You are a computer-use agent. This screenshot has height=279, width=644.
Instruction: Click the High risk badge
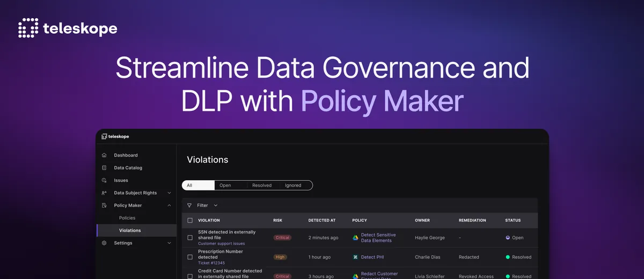280,257
